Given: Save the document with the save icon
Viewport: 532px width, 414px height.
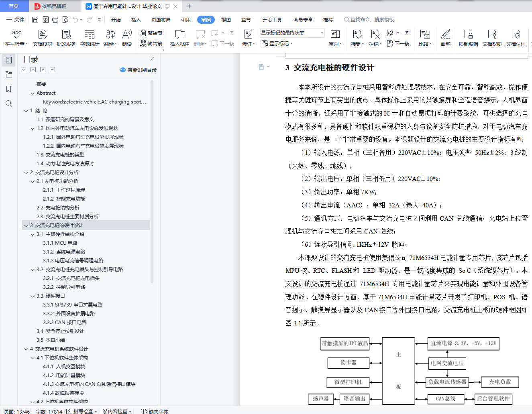Looking at the screenshot, I should (x=35, y=20).
